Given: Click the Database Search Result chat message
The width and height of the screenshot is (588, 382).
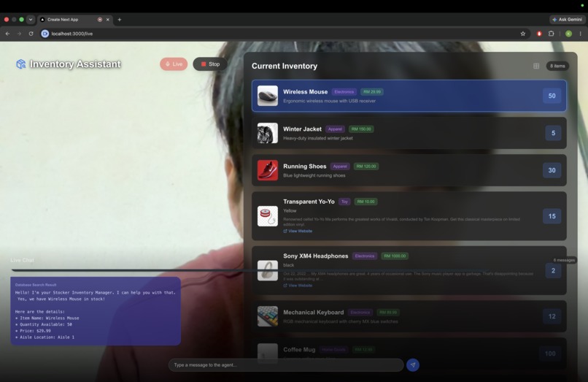Looking at the screenshot, I should click(96, 311).
